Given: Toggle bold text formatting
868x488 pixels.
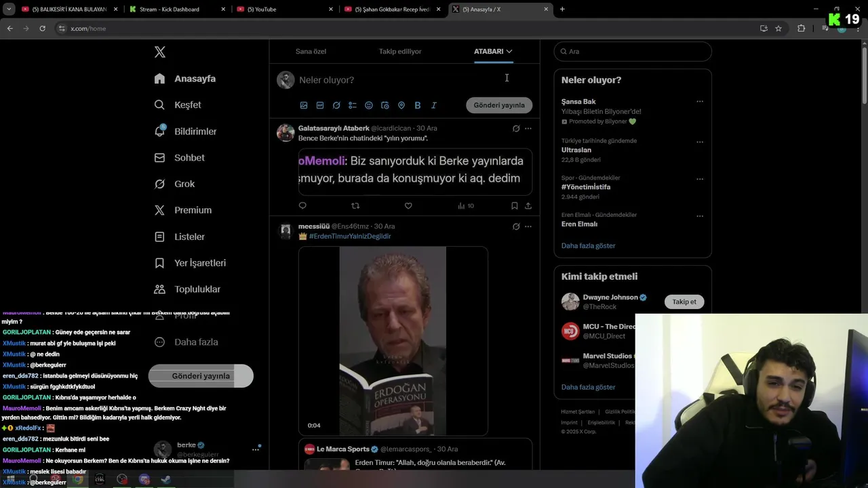Looking at the screenshot, I should pos(418,106).
